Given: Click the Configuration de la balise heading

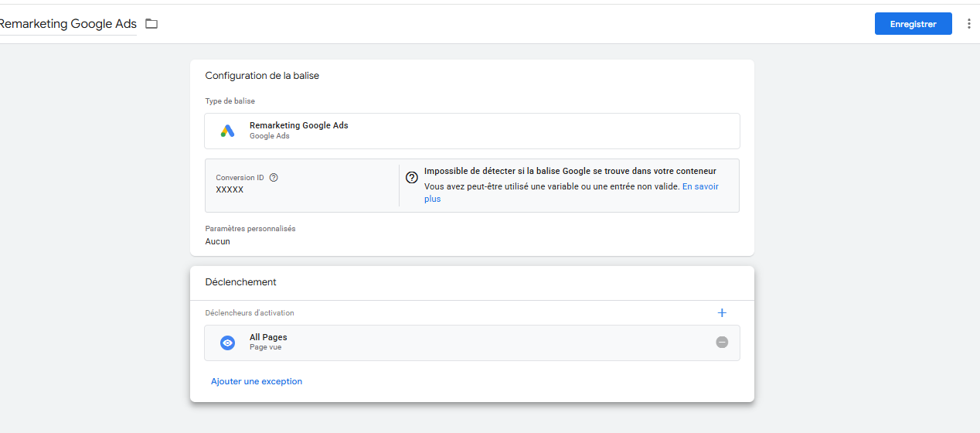Looking at the screenshot, I should 262,76.
